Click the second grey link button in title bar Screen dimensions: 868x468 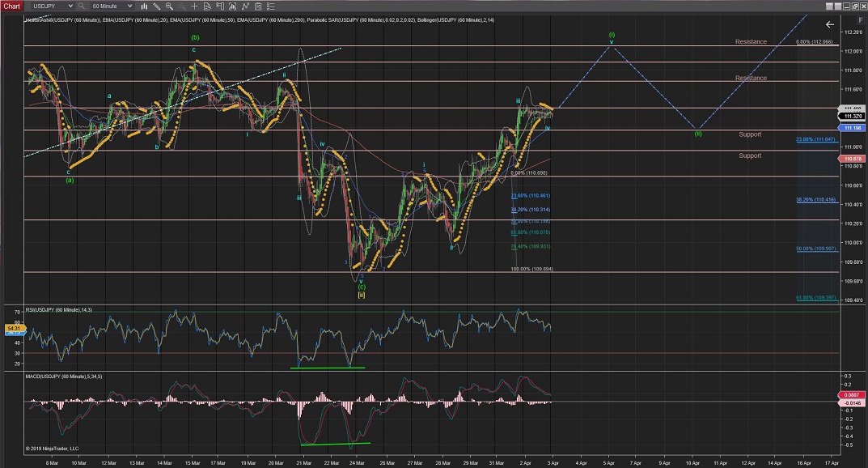[x=837, y=6]
